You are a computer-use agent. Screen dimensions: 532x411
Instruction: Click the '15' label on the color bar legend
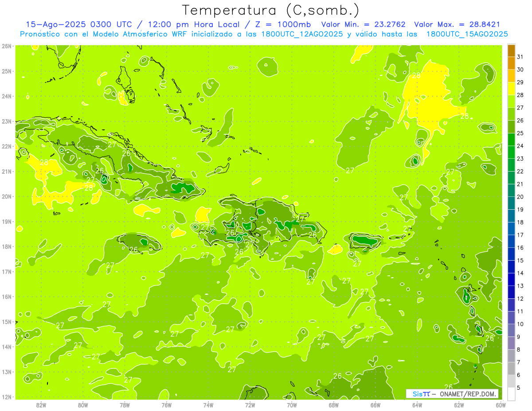[520, 260]
